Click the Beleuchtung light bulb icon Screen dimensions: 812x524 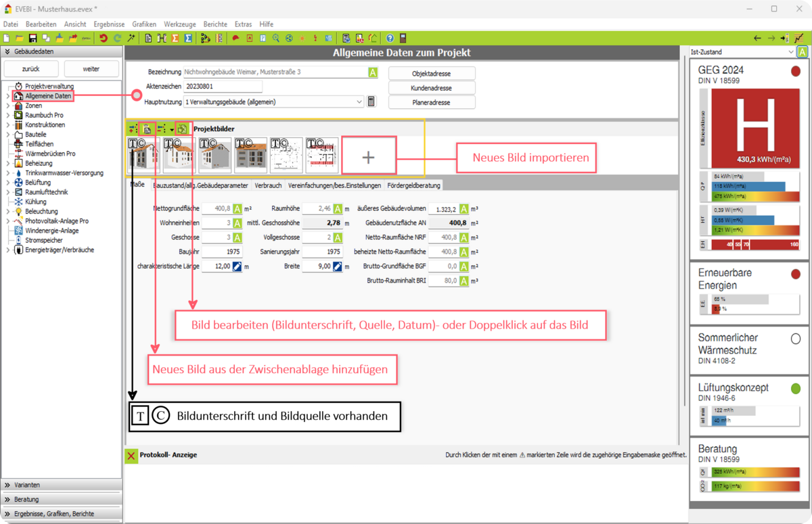[x=19, y=212]
